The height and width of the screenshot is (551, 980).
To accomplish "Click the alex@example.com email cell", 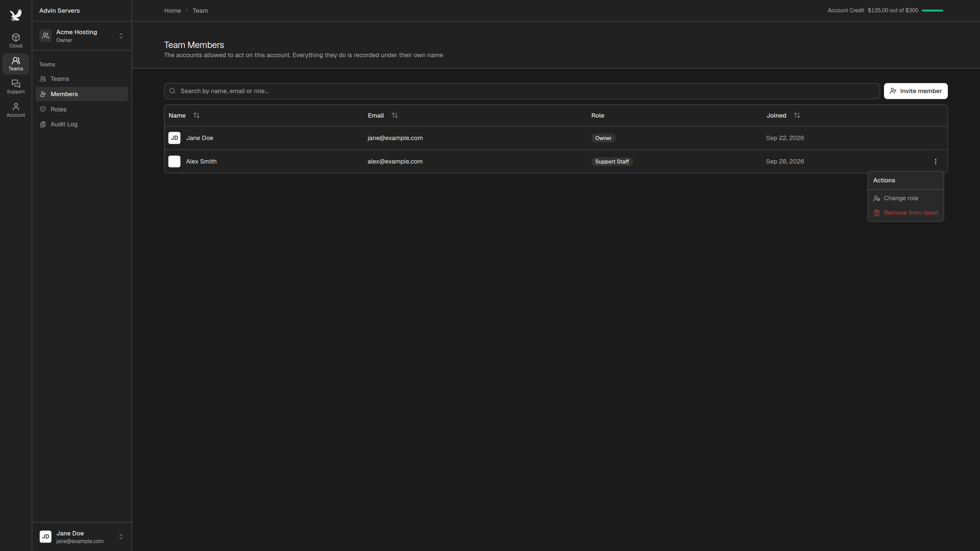I will 395,162.
